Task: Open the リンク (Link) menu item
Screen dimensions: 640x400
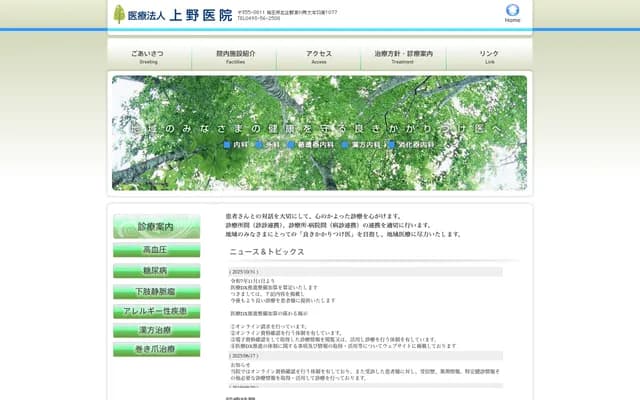Action: pos(489,56)
